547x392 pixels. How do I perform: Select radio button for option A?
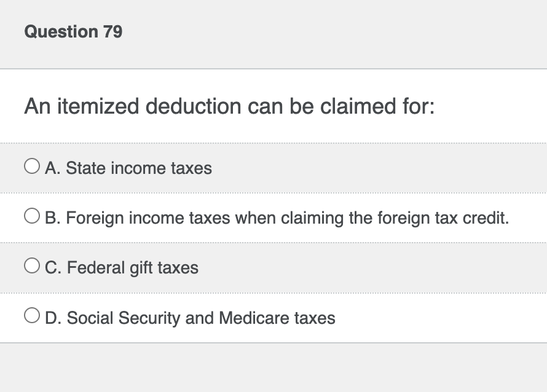(31, 165)
